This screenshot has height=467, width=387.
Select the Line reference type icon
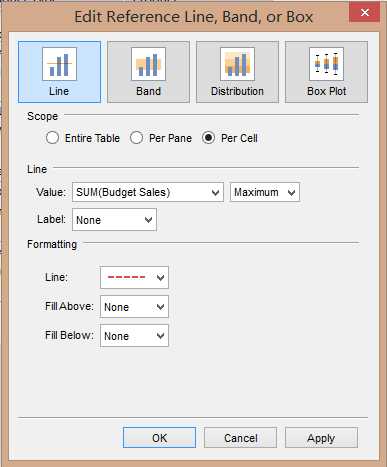coord(59,72)
